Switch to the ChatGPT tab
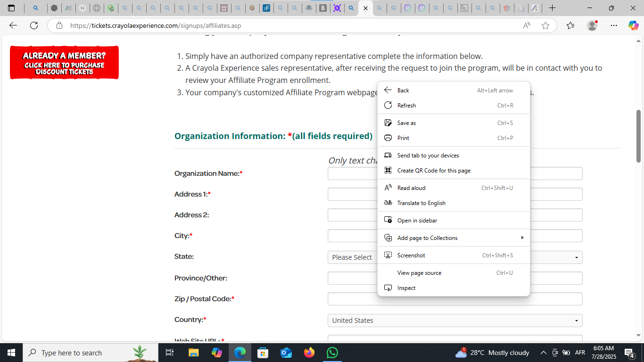Screen dimensions: 644x362 click(x=54, y=8)
